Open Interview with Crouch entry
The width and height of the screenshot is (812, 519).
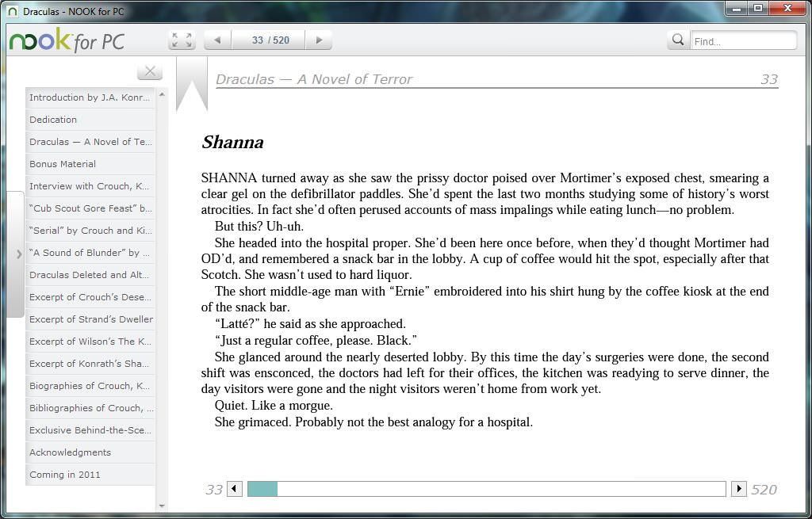click(90, 186)
